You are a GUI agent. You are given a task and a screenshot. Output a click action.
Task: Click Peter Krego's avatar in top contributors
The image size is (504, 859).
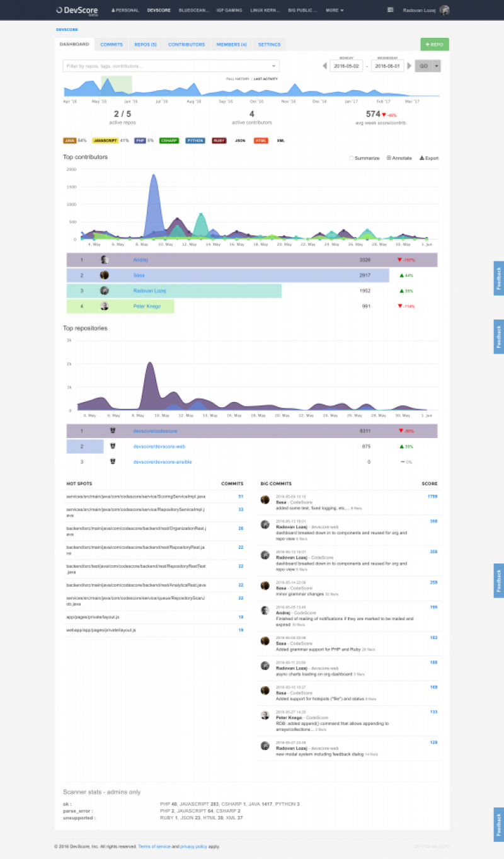[105, 306]
